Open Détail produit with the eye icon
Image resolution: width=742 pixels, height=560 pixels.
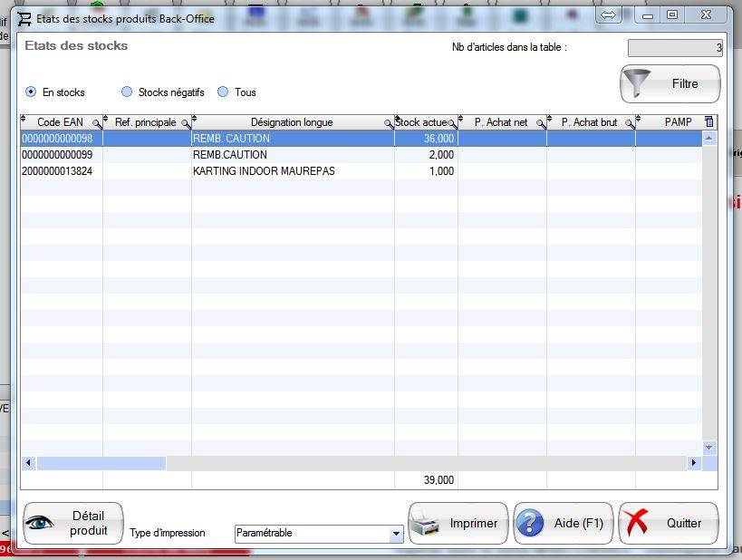click(x=72, y=524)
